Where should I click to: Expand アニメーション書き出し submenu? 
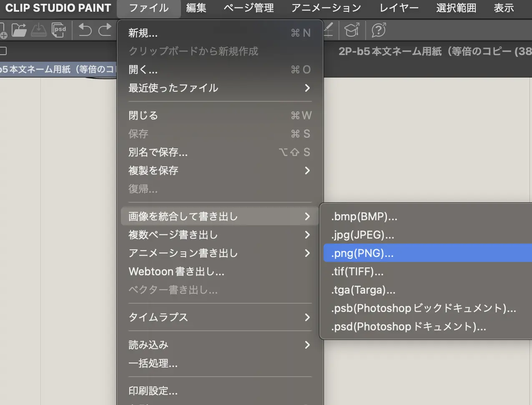(x=220, y=253)
